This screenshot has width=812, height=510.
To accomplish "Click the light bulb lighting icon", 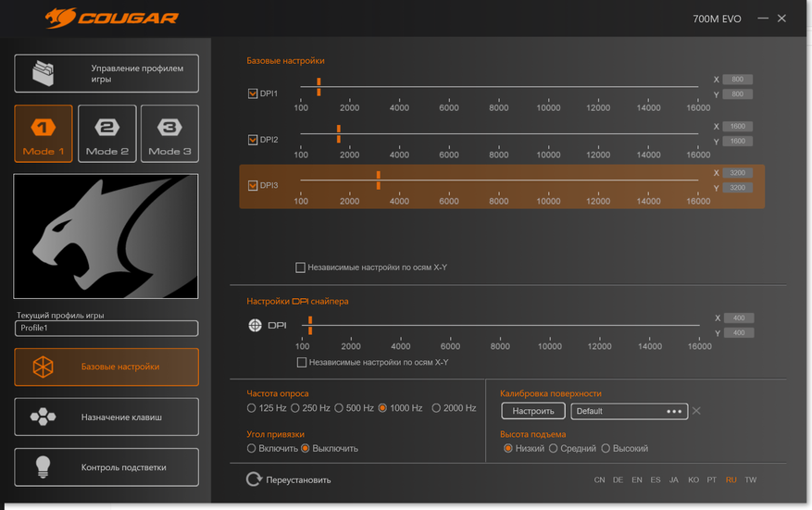I will 43,467.
